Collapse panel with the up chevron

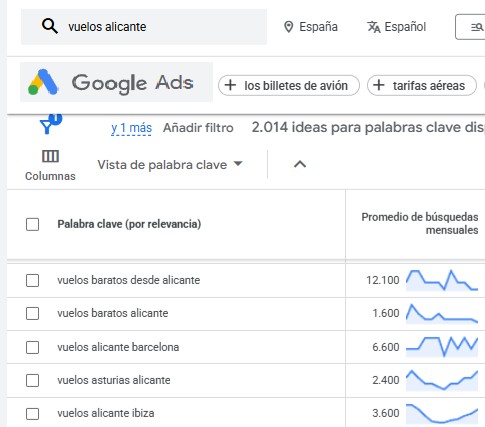[x=300, y=164]
